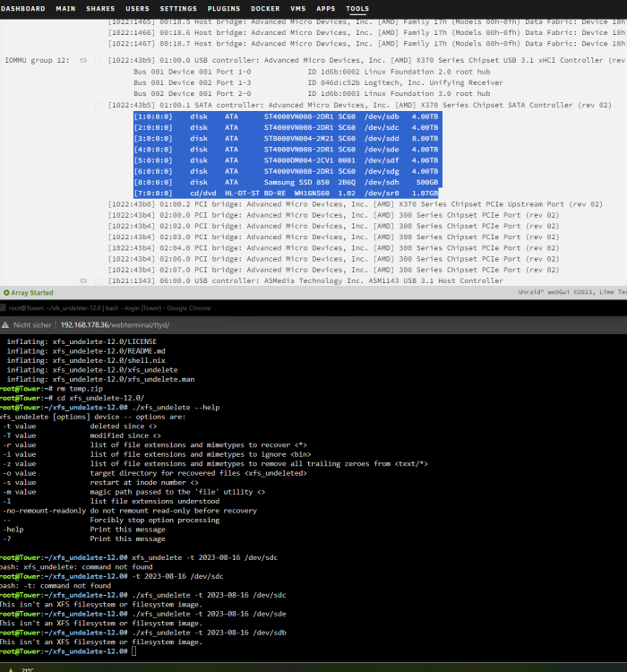Screen dimensions: 627x672
Task: Click the 01:00.2 PCIe Upstream Port row
Action: coord(356,204)
